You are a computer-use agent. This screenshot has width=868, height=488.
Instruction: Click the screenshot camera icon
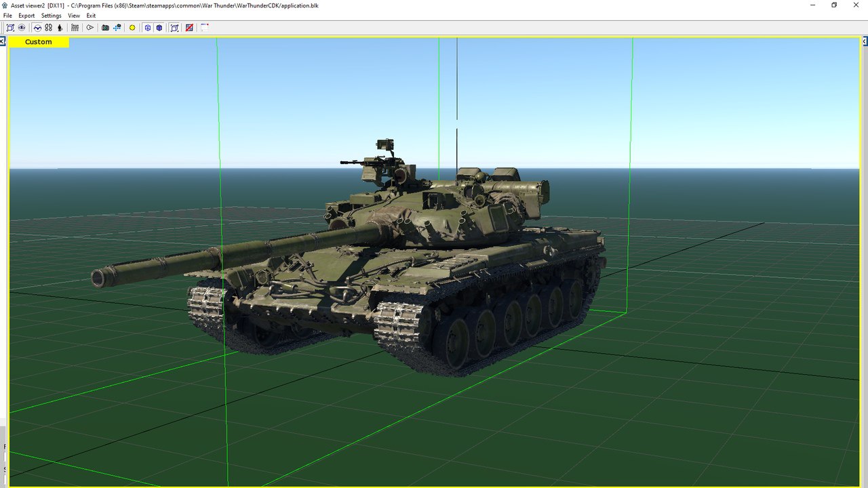(x=105, y=28)
